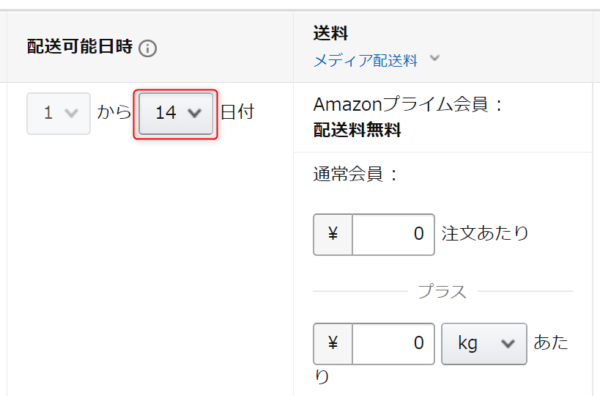
Task: Click the ¥ symbol of 注文あたり field
Action: coord(333,234)
